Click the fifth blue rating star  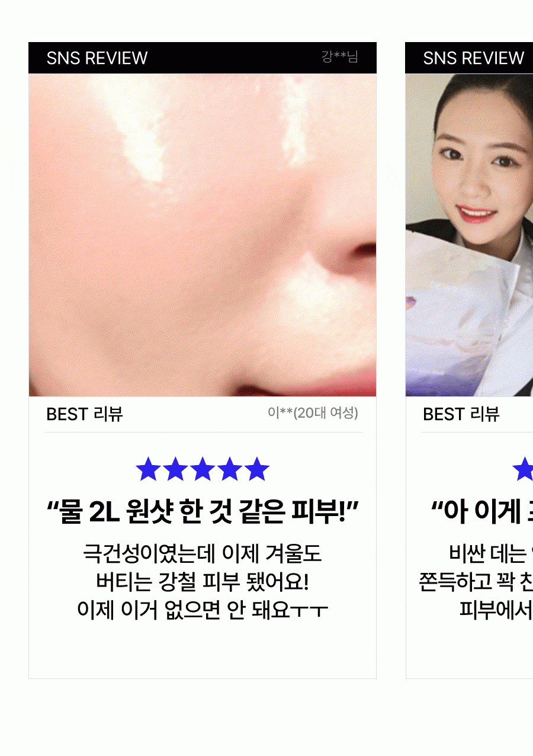tap(257, 469)
